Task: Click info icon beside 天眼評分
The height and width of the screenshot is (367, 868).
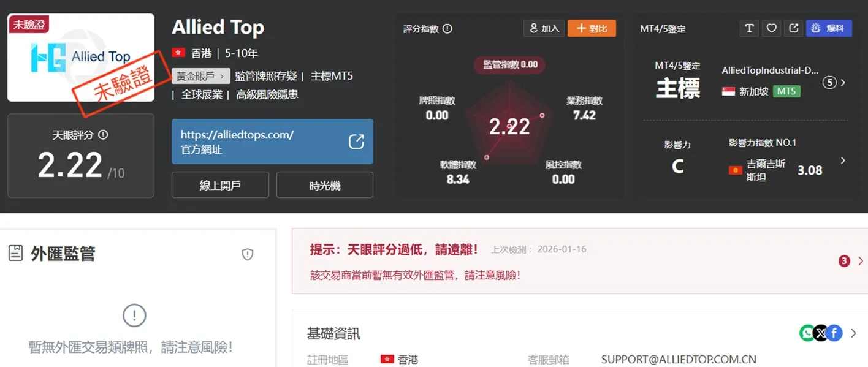Action: tap(103, 135)
